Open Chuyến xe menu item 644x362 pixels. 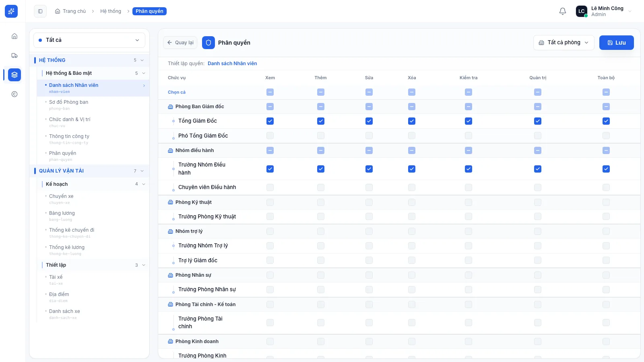coord(93,199)
